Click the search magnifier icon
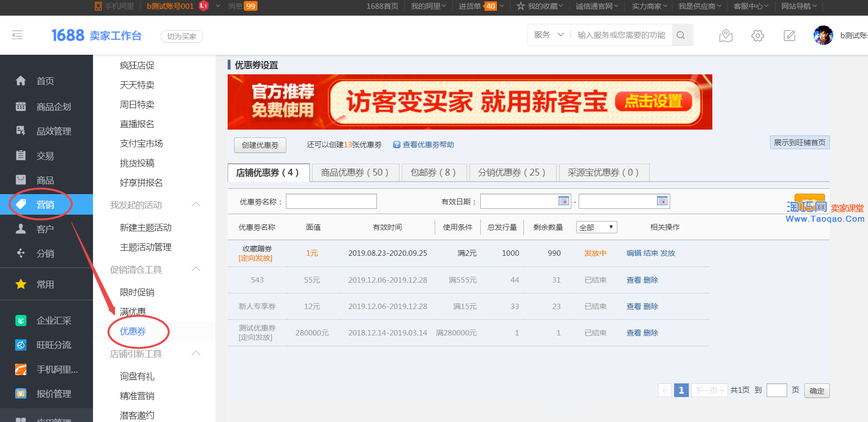 680,35
